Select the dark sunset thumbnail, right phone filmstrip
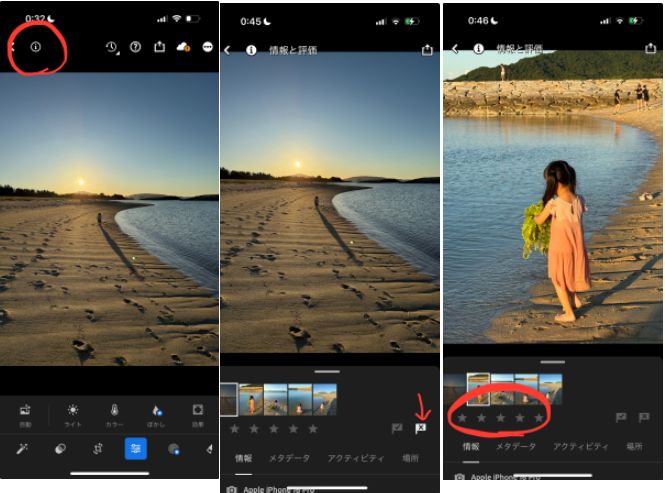 point(455,389)
